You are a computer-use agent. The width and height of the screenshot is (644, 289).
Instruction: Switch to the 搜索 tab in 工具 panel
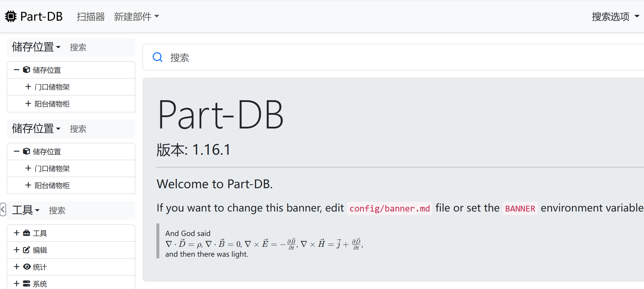[57, 210]
